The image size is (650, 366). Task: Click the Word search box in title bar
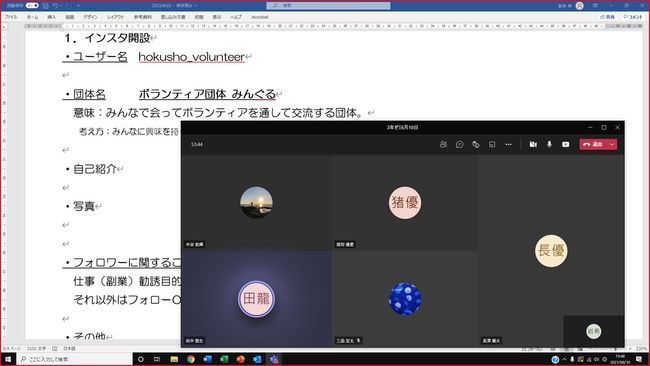pos(328,5)
